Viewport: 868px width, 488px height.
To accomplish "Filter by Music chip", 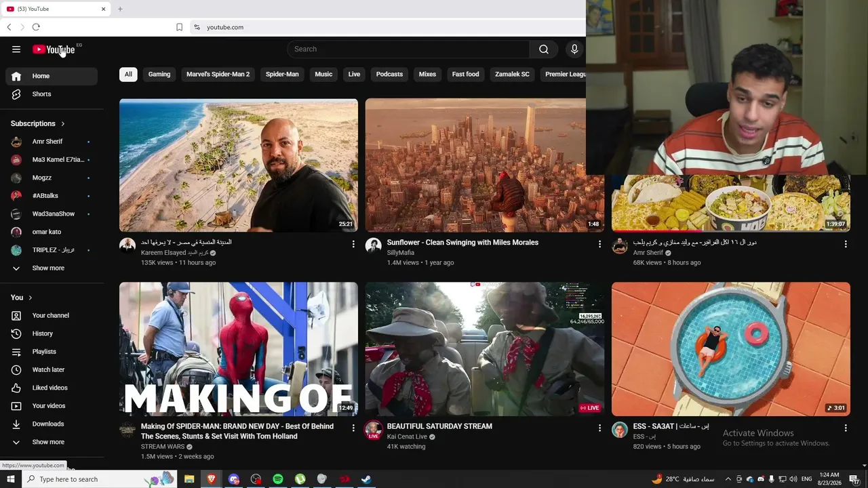I will [323, 75].
